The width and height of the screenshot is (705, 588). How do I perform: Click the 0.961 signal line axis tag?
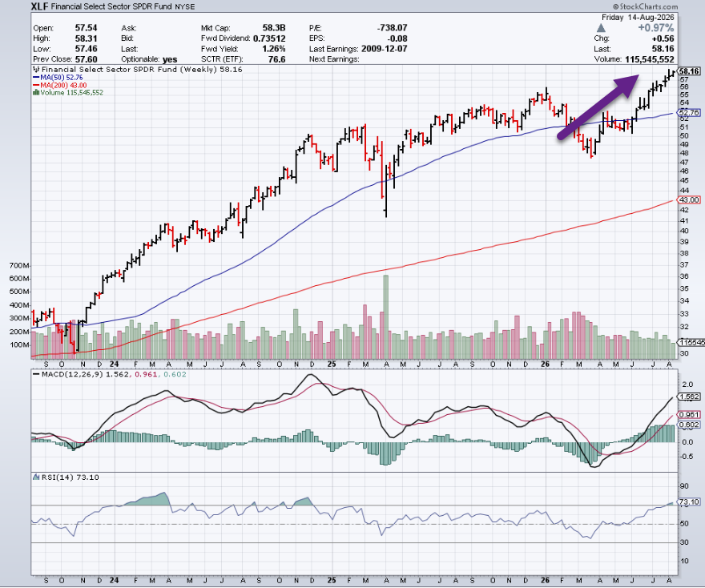[x=689, y=415]
